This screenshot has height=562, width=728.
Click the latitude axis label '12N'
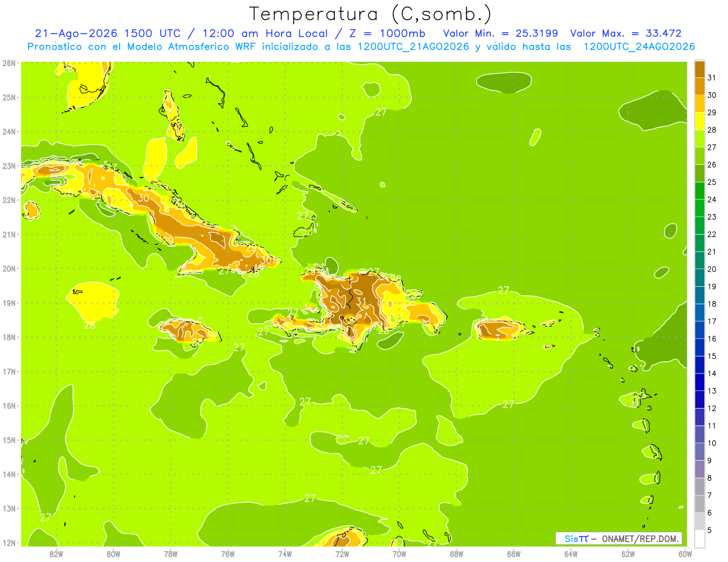click(8, 542)
